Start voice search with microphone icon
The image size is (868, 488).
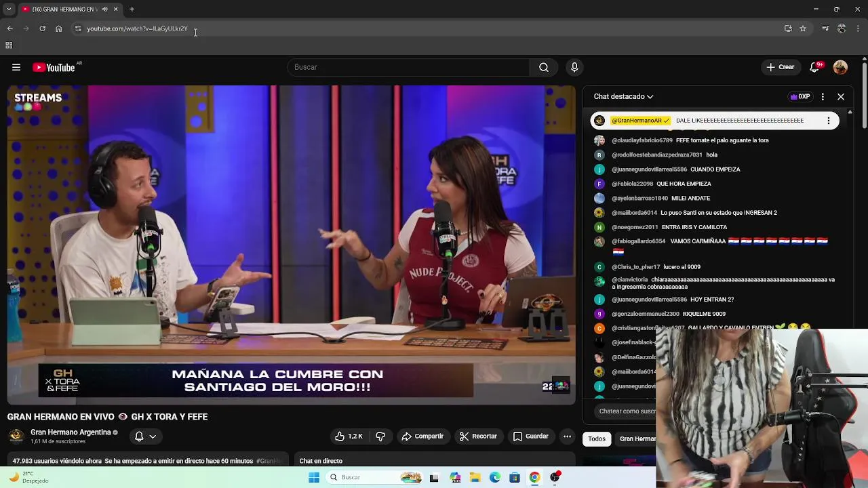pos(574,67)
